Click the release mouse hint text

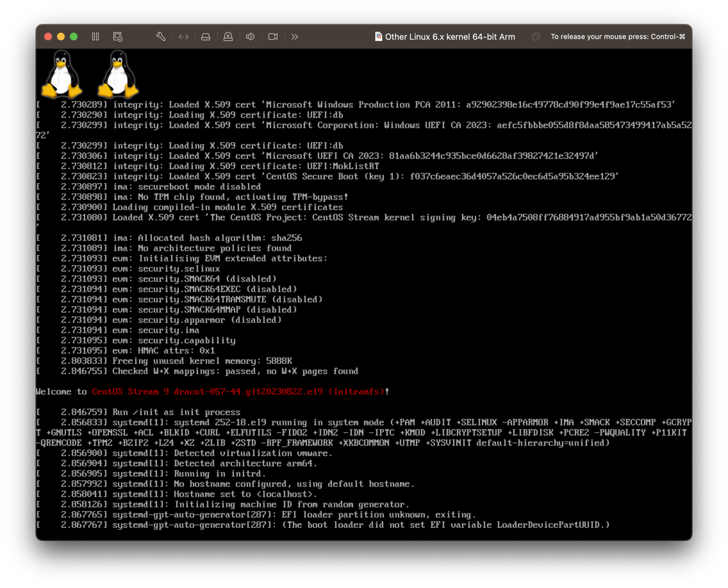[x=617, y=37]
